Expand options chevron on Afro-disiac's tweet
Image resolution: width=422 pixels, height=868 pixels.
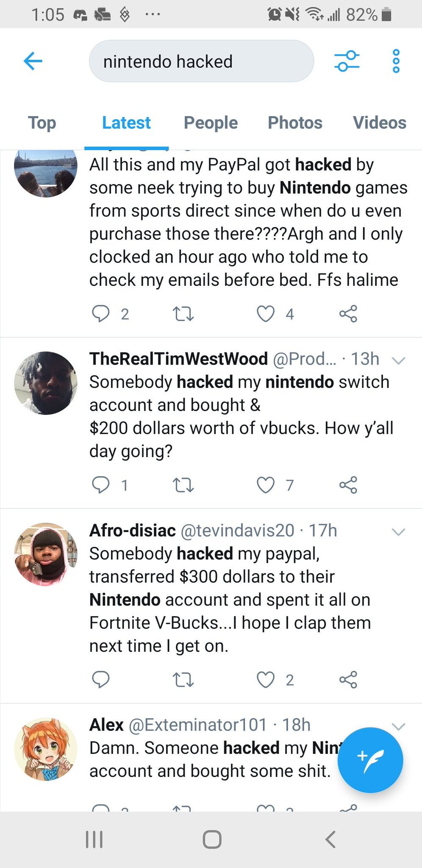pyautogui.click(x=398, y=532)
